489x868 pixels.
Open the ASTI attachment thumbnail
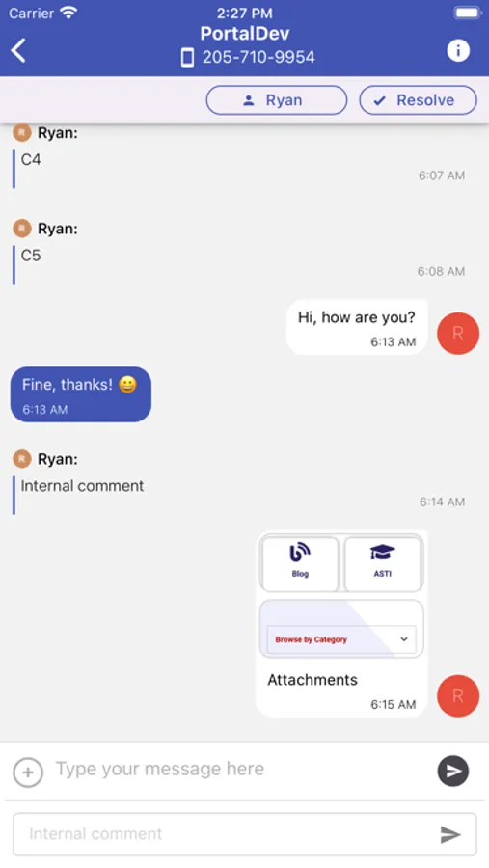click(383, 563)
